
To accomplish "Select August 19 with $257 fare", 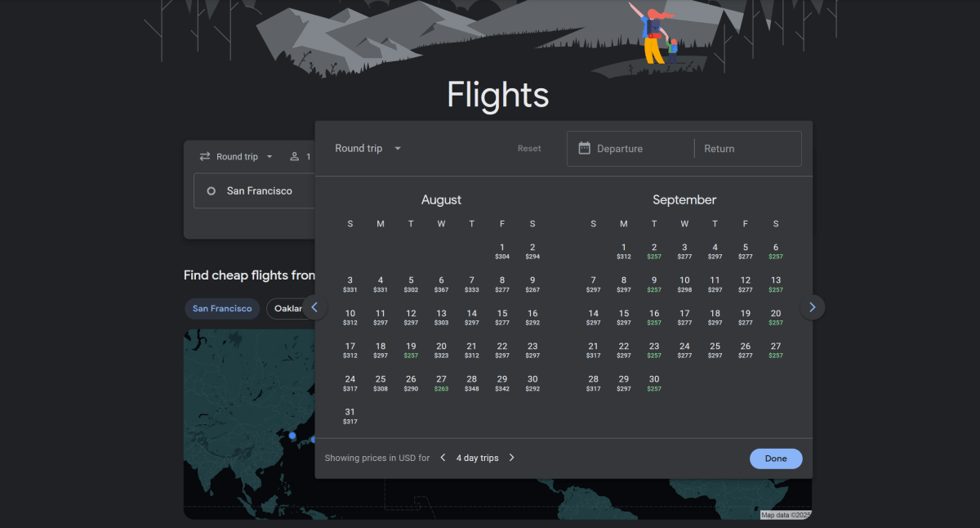I will tap(411, 351).
